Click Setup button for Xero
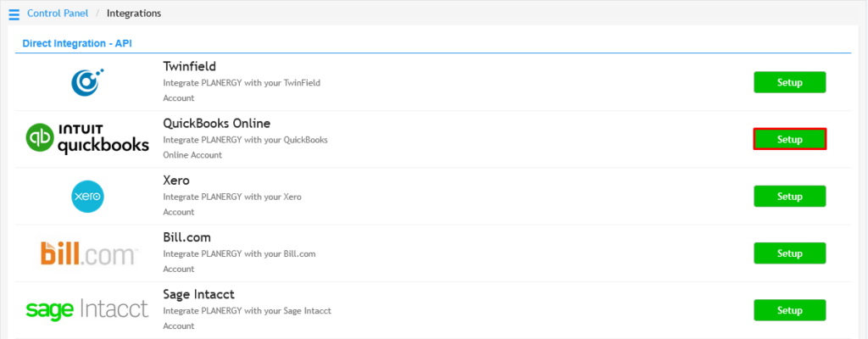 [x=789, y=197]
